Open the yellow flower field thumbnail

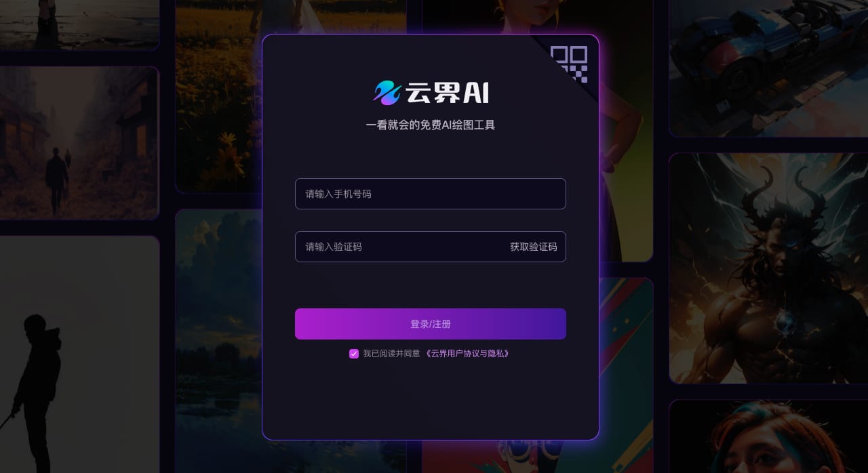218,96
